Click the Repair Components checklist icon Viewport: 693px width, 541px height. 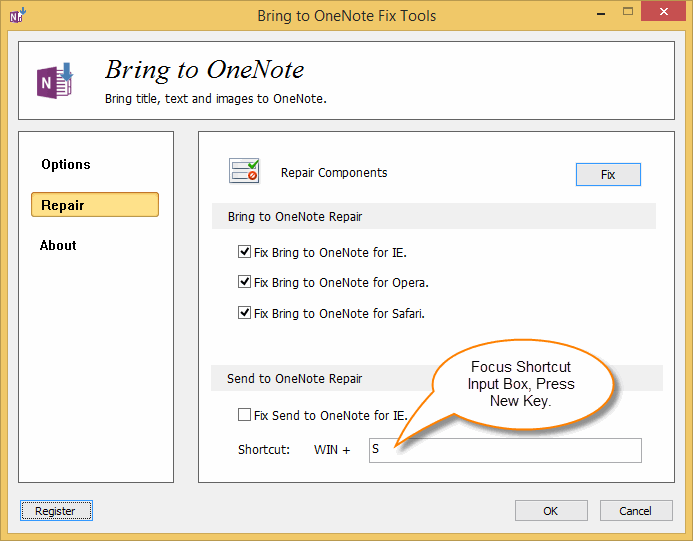pyautogui.click(x=244, y=171)
